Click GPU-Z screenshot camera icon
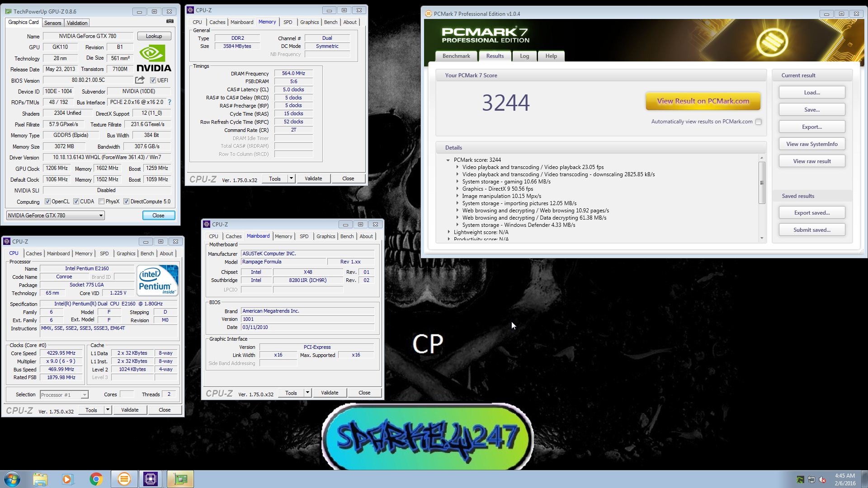The height and width of the screenshot is (488, 868). pos(170,21)
